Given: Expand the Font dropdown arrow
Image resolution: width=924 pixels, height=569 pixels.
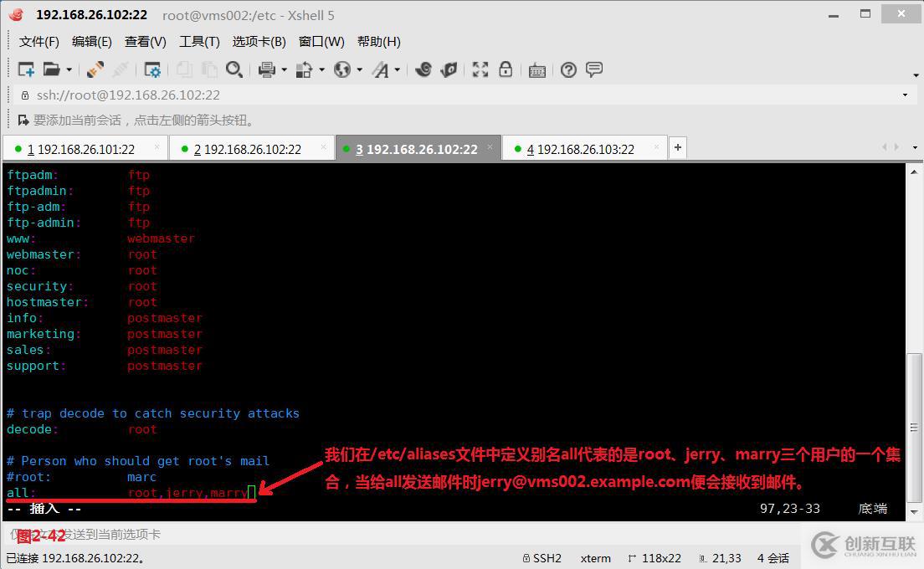Looking at the screenshot, I should click(x=398, y=70).
